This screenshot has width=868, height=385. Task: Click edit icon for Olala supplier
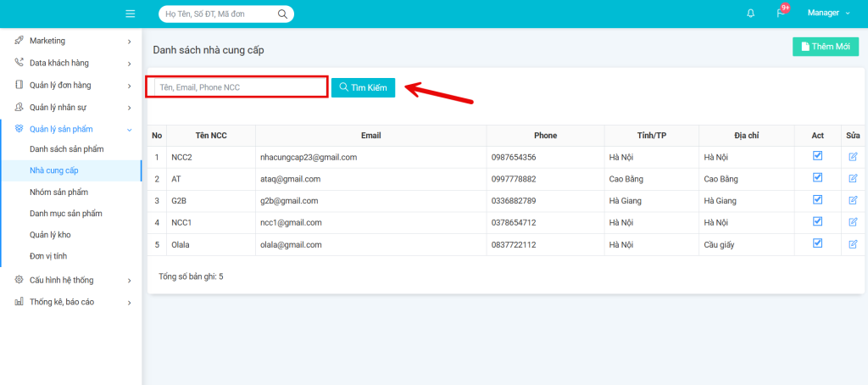[853, 244]
